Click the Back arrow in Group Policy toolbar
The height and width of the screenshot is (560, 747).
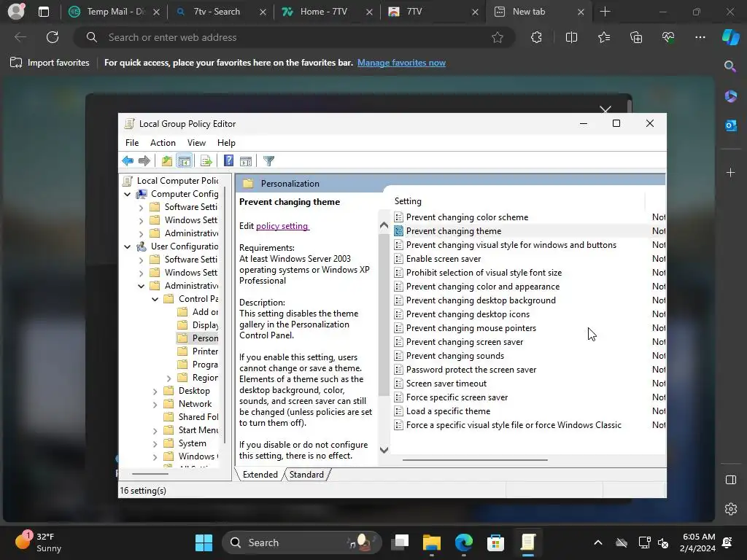128,161
